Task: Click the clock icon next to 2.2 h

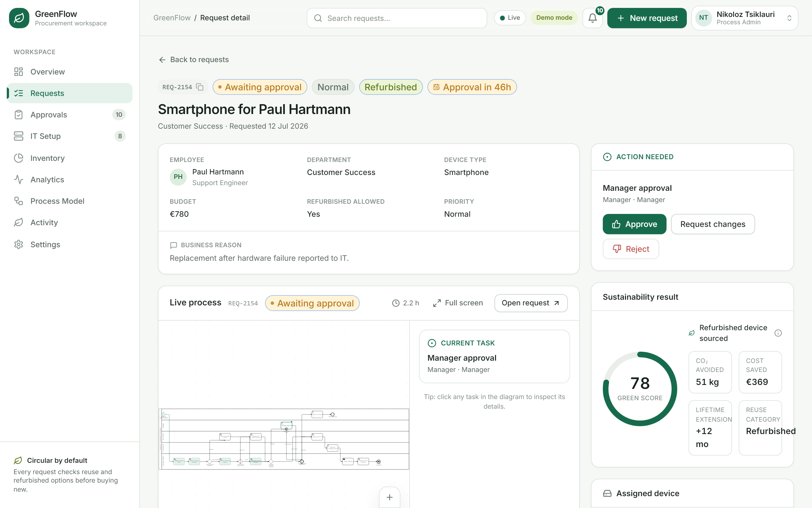Action: click(x=396, y=303)
